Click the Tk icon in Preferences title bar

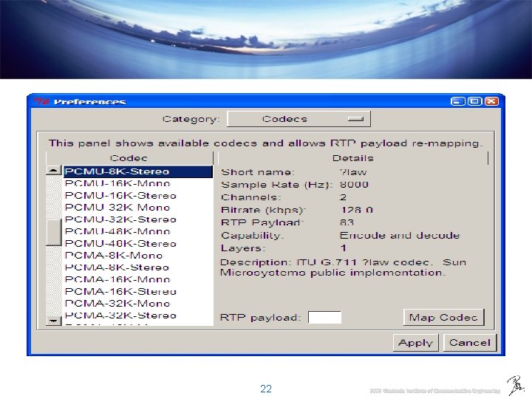coord(41,101)
